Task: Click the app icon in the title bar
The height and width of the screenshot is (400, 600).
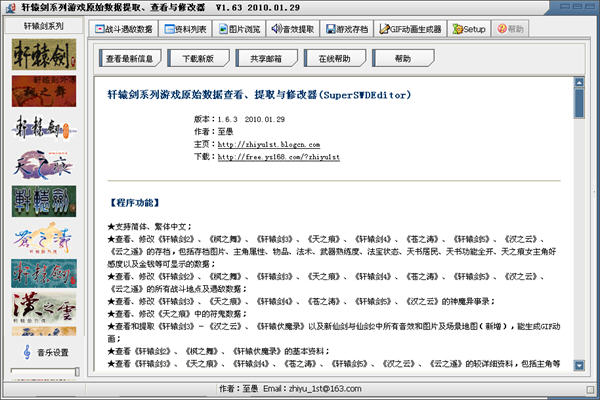Action: pyautogui.click(x=11, y=8)
